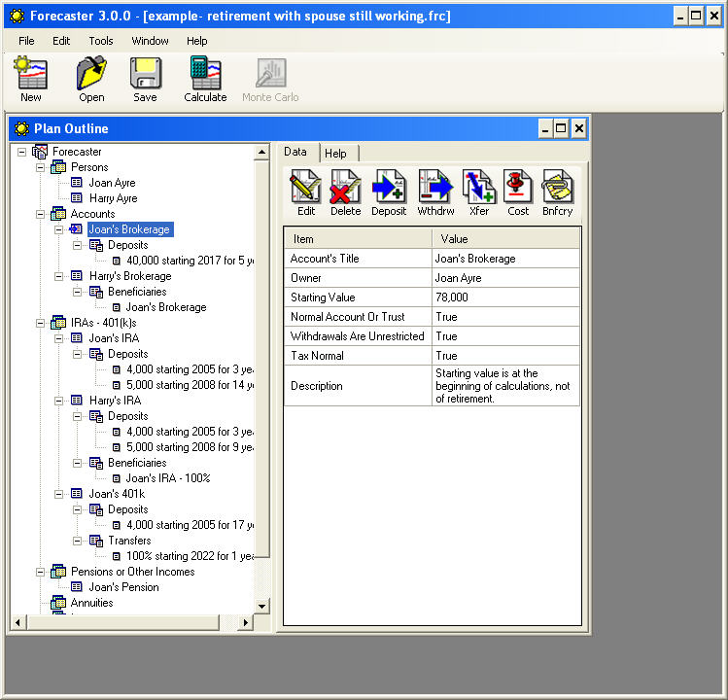Image resolution: width=728 pixels, height=700 pixels.
Task: Open the Window menu
Action: click(150, 41)
